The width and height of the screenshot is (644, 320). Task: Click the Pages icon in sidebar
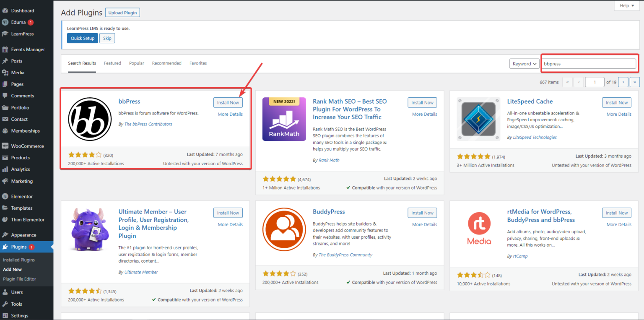coord(5,84)
